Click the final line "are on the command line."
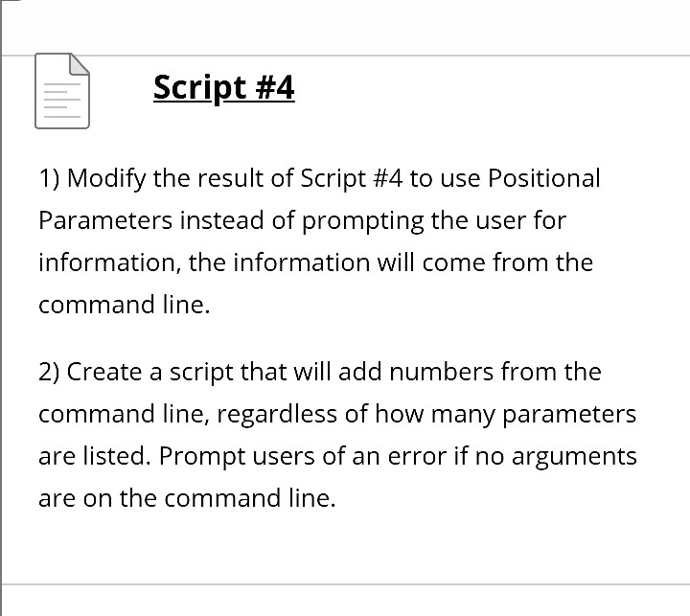This screenshot has height=616, width=690. pyautogui.click(x=187, y=498)
